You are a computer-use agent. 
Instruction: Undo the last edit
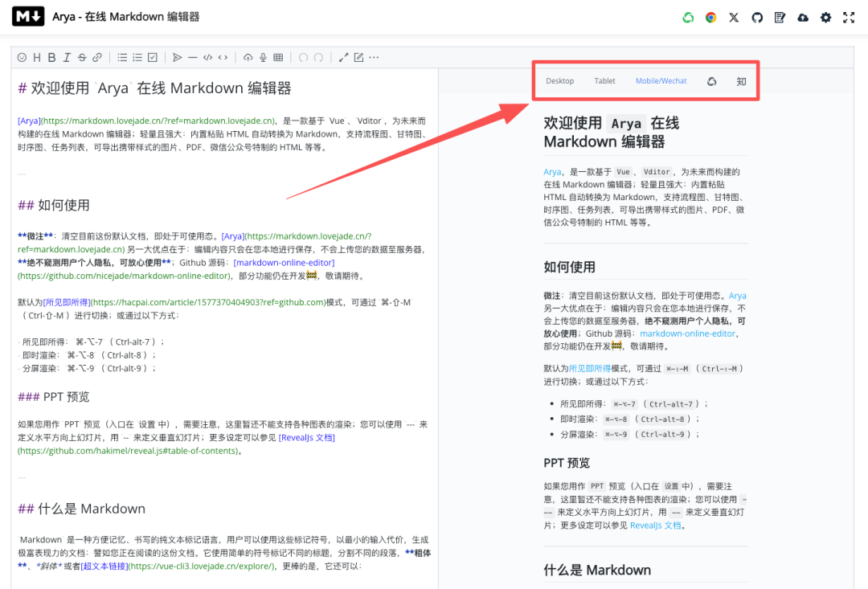point(303,58)
